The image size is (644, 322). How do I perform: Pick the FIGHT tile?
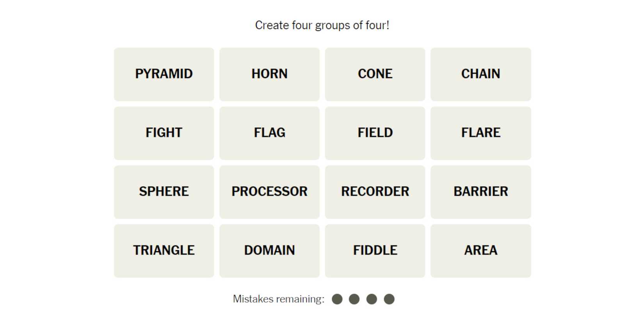click(x=164, y=133)
